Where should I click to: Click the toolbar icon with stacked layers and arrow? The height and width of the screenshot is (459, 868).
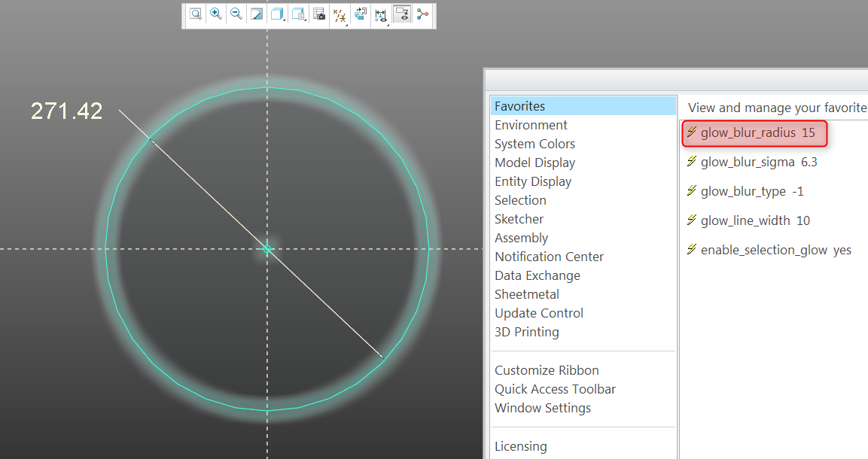tap(361, 14)
